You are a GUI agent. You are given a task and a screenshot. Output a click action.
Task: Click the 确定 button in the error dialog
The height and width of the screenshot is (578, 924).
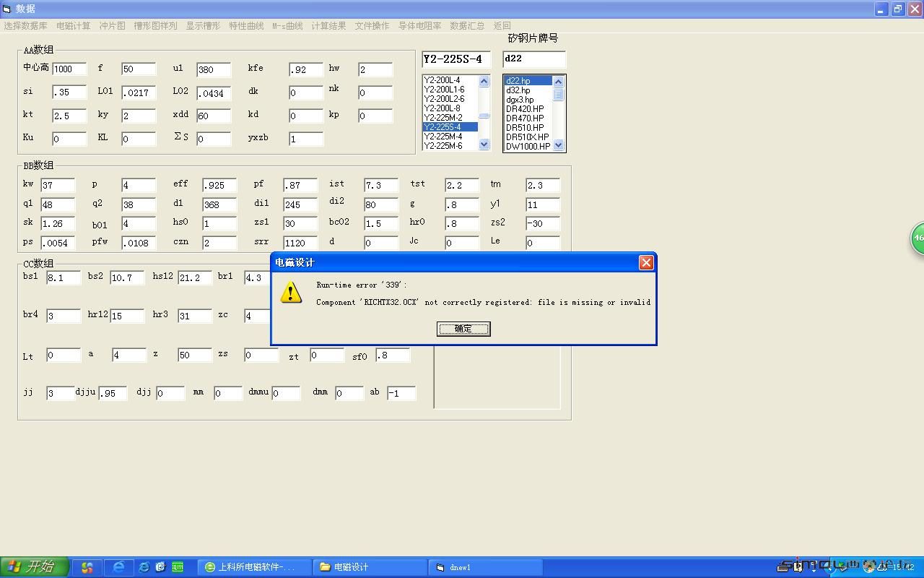click(463, 329)
